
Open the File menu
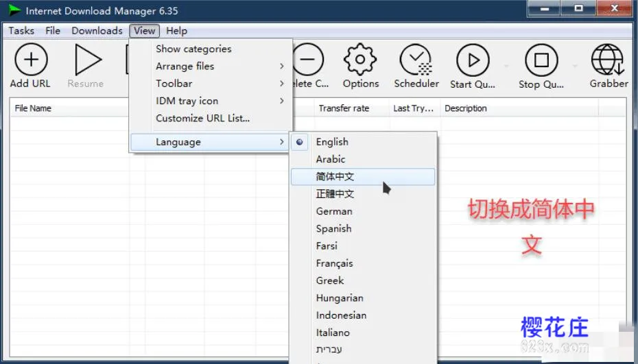click(53, 31)
